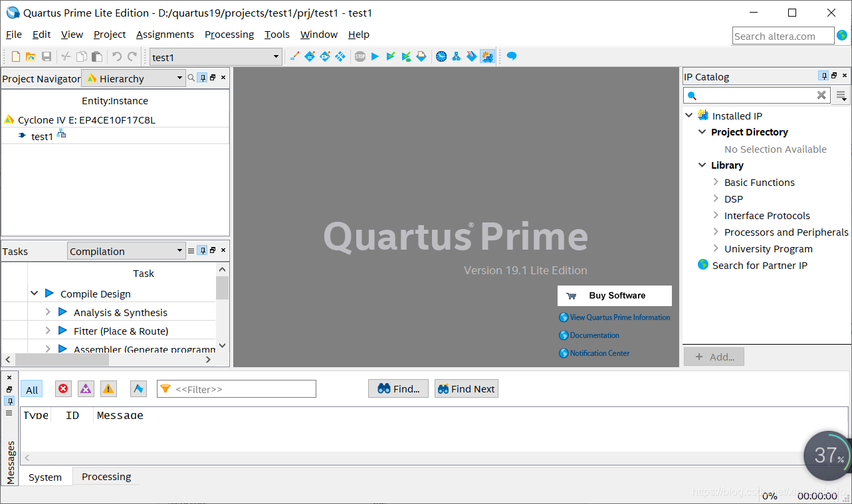The height and width of the screenshot is (504, 852).
Task: Open the Tools menu
Action: click(277, 35)
